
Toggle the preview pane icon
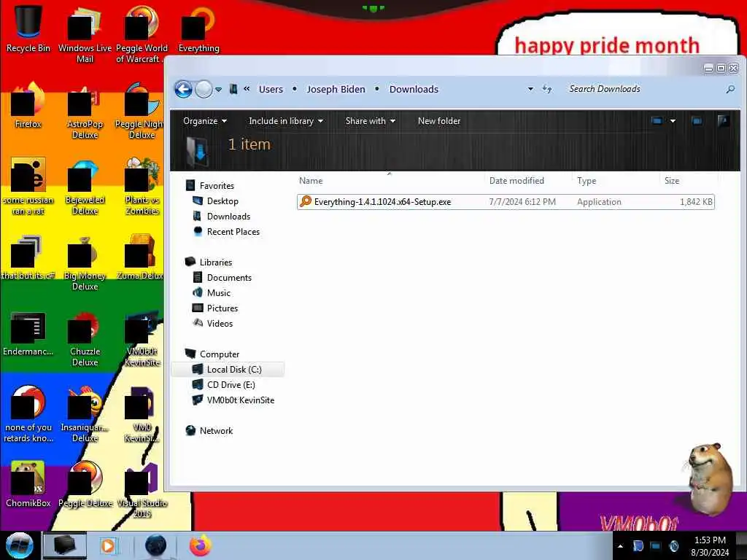coord(697,121)
